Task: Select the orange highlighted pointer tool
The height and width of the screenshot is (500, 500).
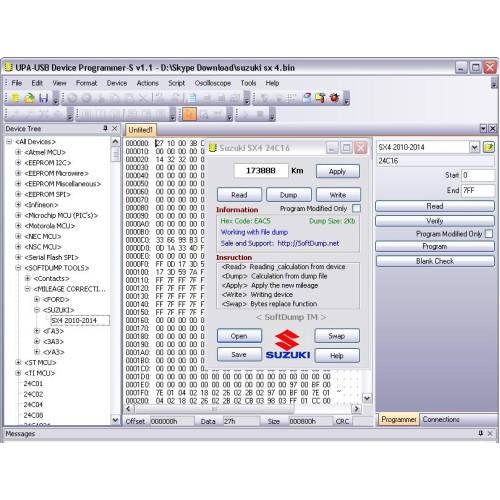Action: [189, 114]
